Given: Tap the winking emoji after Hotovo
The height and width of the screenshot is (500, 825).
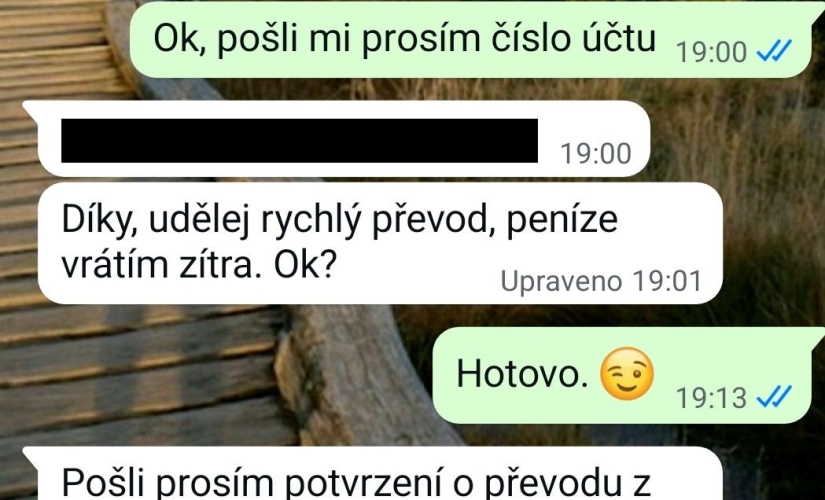Looking at the screenshot, I should (x=627, y=374).
